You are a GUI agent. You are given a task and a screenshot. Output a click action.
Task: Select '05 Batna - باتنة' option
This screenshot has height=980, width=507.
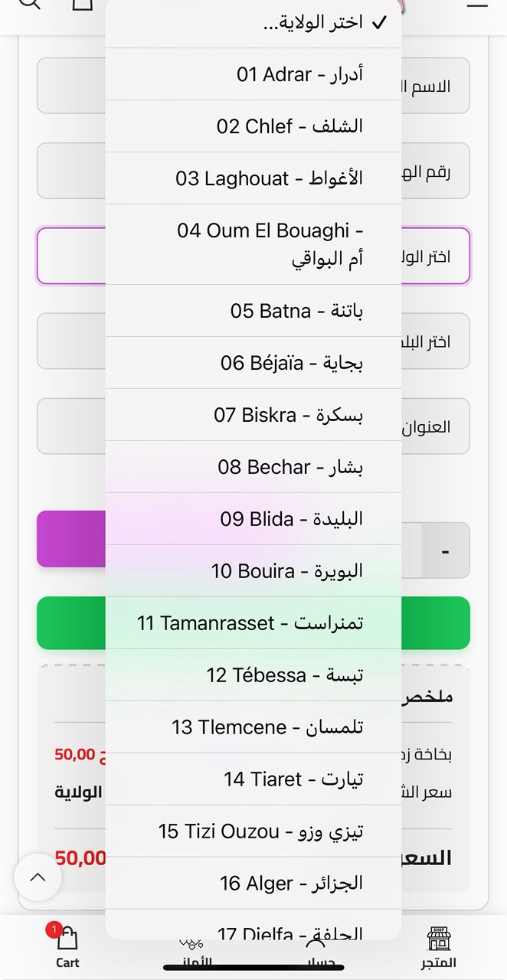coord(253,311)
